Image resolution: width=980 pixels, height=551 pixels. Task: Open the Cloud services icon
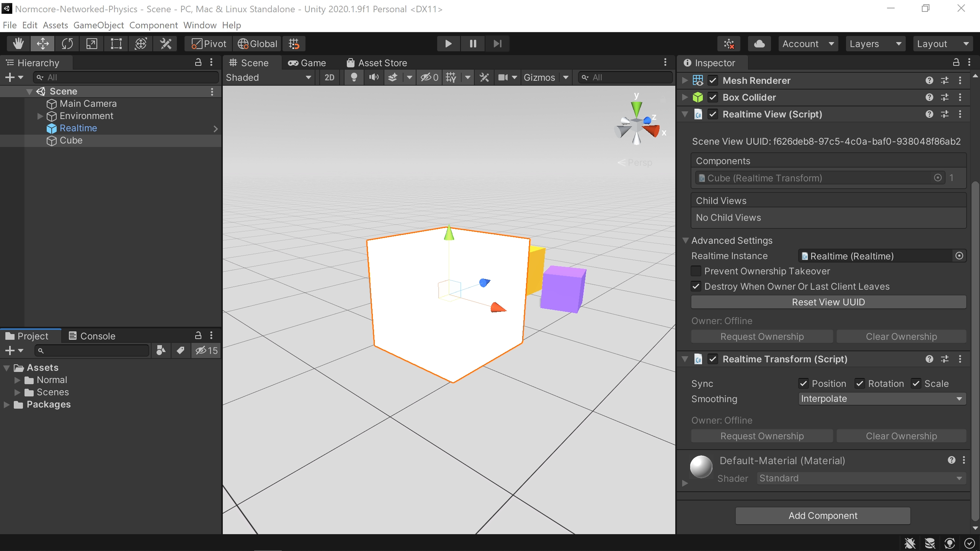click(759, 44)
